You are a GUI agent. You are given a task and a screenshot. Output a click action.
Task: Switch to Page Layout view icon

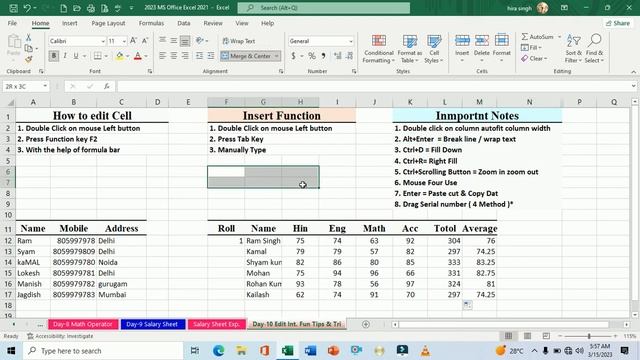point(527,336)
